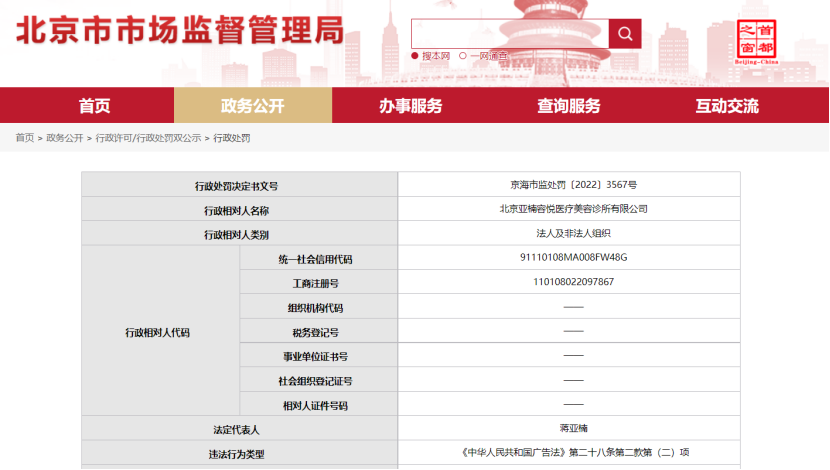Viewport: 830px width, 470px height.
Task: Open 行政许可/行政处罚双公示 breadcrumb link
Action: 148,138
